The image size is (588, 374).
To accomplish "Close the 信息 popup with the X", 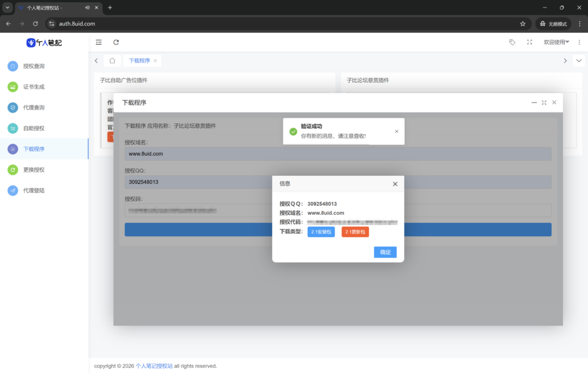I will 395,184.
